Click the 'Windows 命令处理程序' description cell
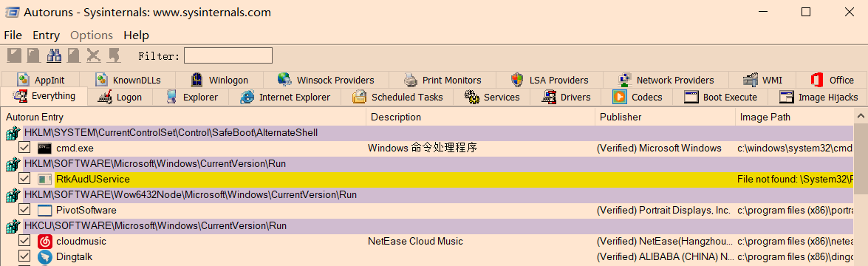This screenshot has width=868, height=266. click(423, 148)
